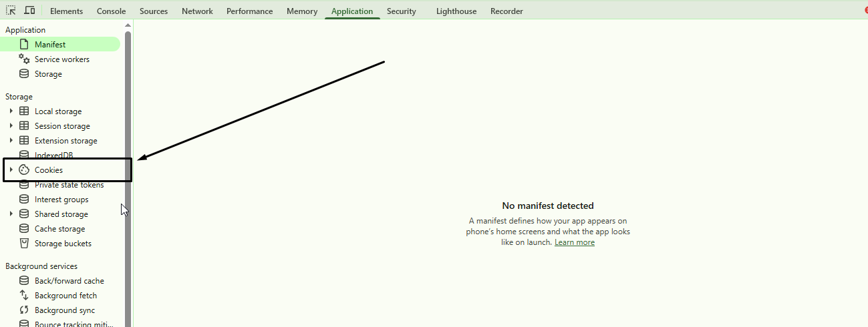Open the Sources tab
Screen dimensions: 868x327
[x=154, y=11]
